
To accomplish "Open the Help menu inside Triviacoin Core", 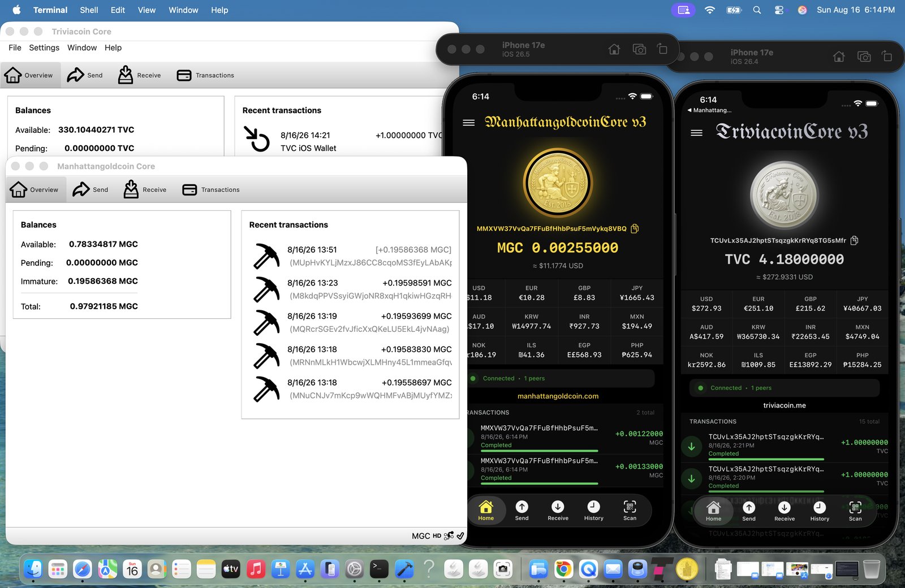I will (x=113, y=47).
